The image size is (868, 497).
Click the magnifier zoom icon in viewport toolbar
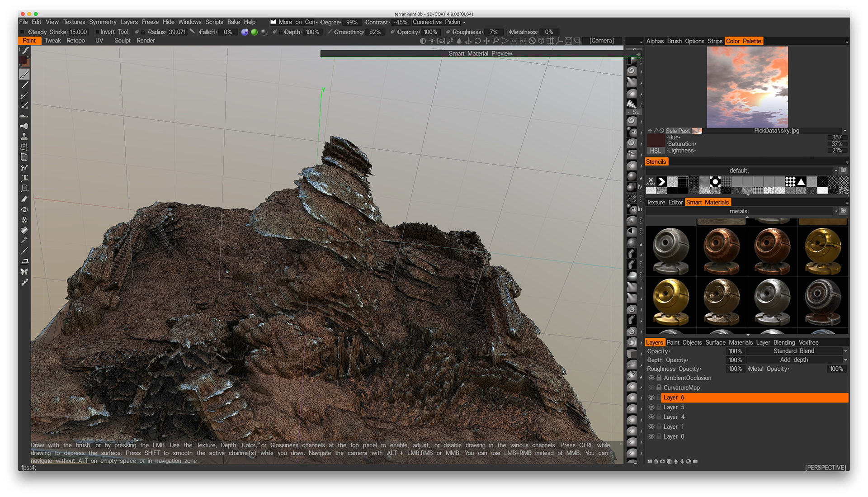tap(495, 41)
